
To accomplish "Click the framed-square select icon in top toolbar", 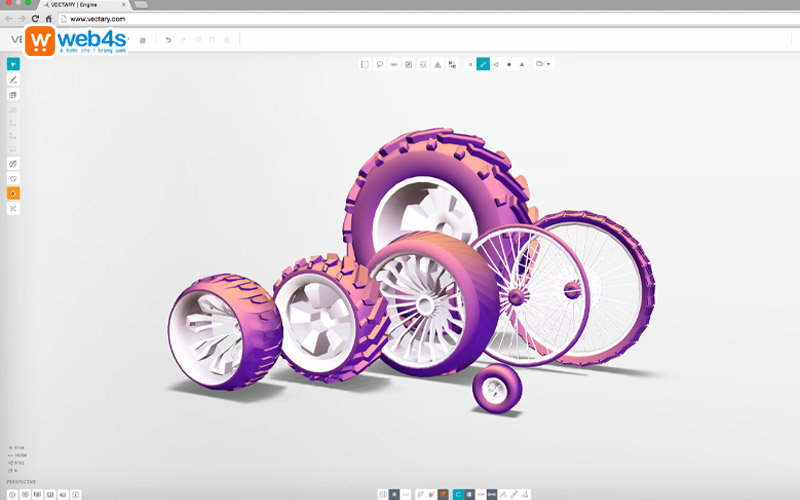I will tap(409, 64).
